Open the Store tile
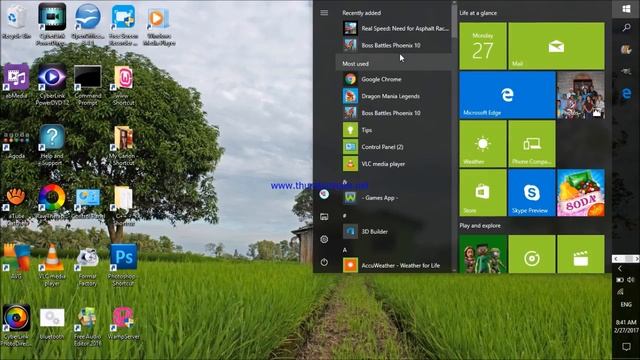Viewport: 640px width, 360px height. [x=483, y=193]
